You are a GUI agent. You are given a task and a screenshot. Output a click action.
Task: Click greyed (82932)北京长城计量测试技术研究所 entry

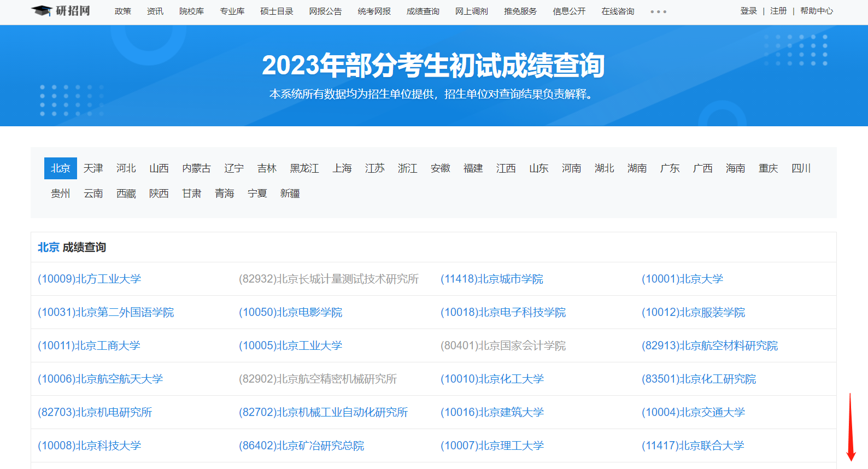click(x=329, y=279)
